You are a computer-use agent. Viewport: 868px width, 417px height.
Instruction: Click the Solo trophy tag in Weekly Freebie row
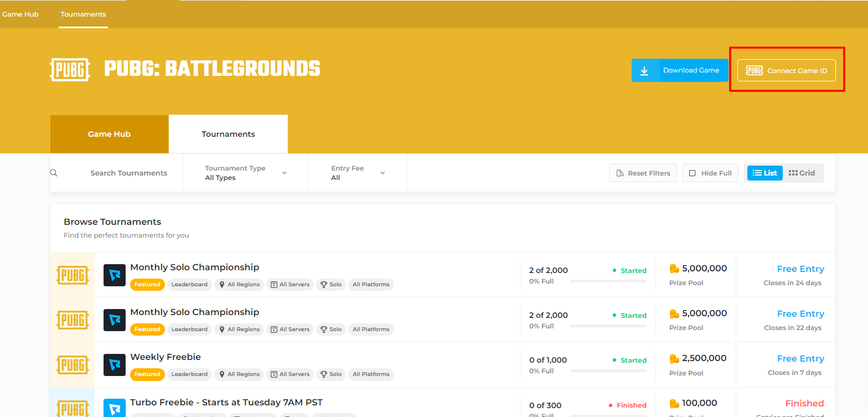(331, 374)
